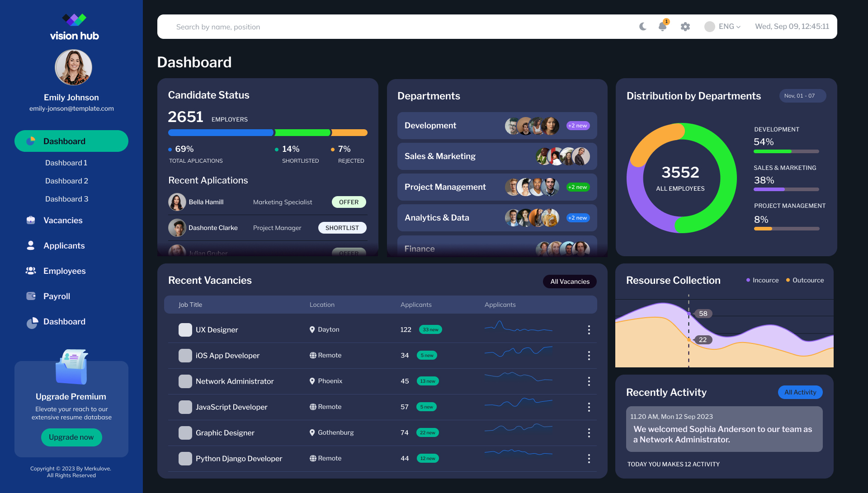Click SHORTLIST badge for Dashonte Clarke
The height and width of the screenshot is (493, 868).
point(342,228)
